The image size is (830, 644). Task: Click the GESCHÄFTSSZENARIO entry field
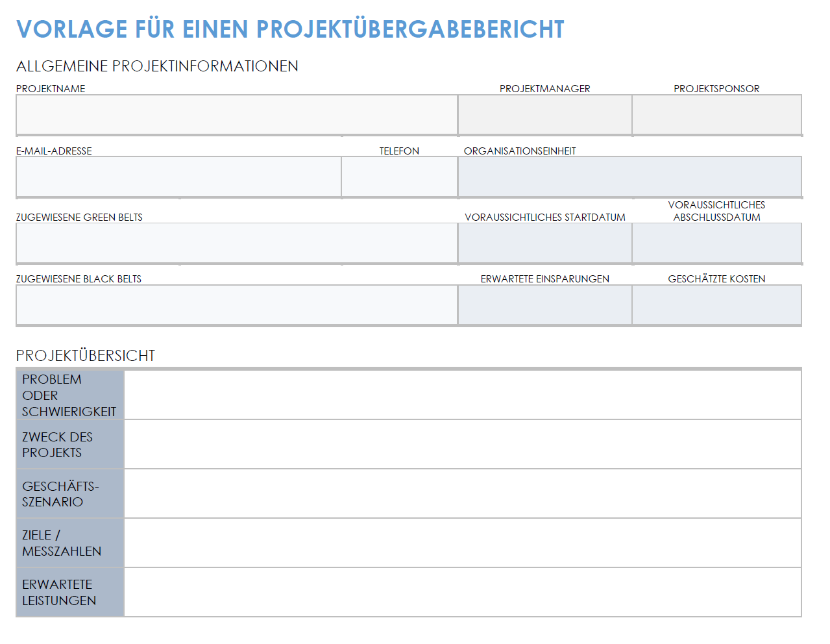point(462,493)
